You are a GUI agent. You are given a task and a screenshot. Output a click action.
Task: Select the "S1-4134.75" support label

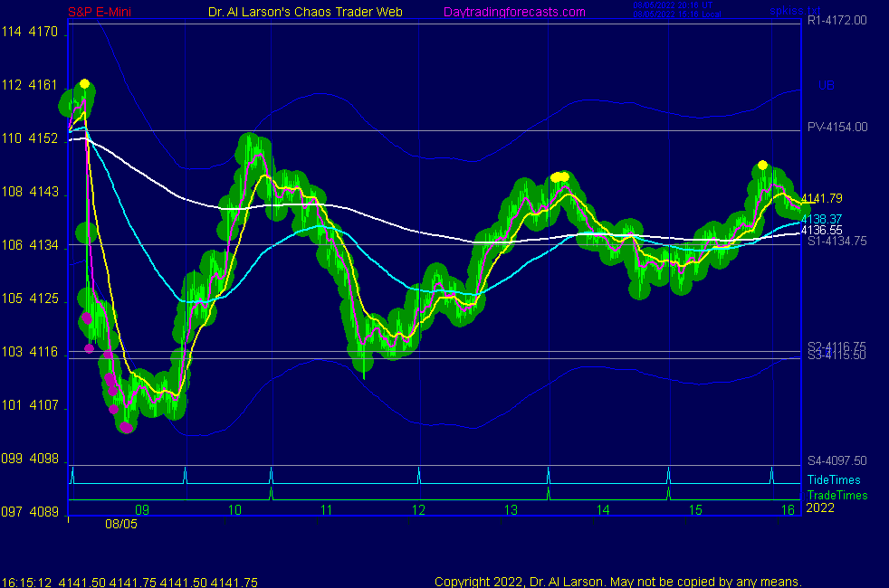click(836, 242)
